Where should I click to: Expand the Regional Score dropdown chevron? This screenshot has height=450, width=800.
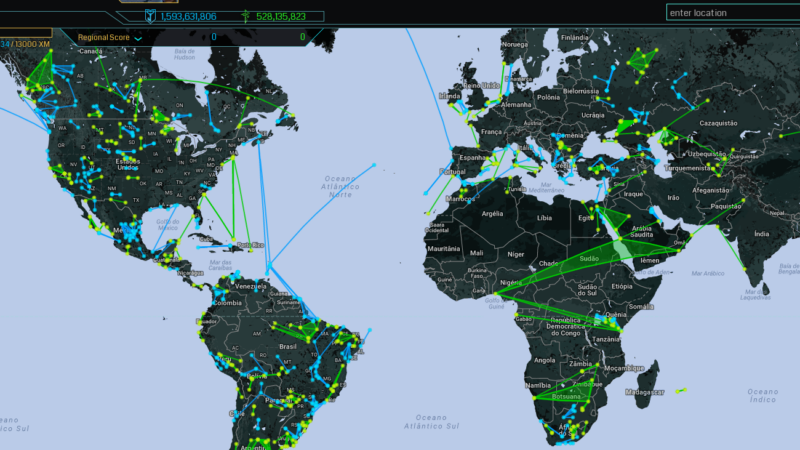[x=138, y=38]
